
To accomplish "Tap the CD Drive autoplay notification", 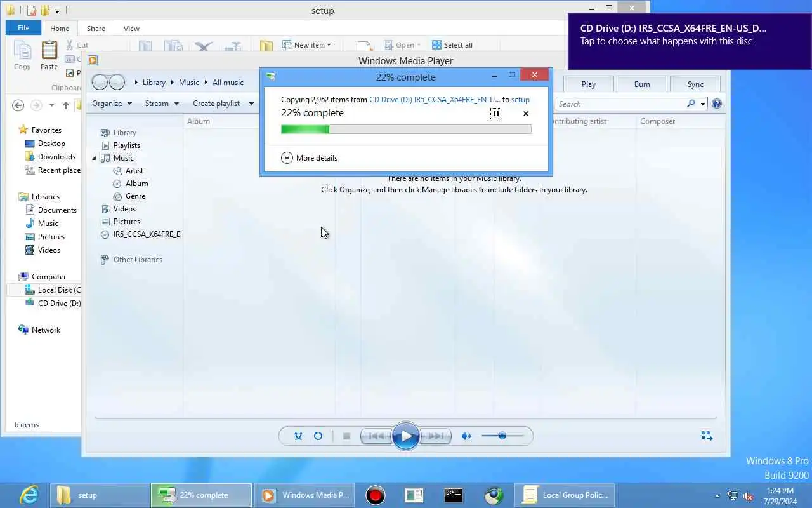I will coord(690,41).
